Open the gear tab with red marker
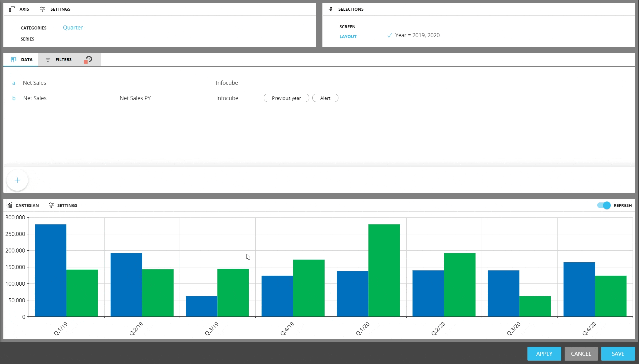This screenshot has height=364, width=639. [x=88, y=60]
